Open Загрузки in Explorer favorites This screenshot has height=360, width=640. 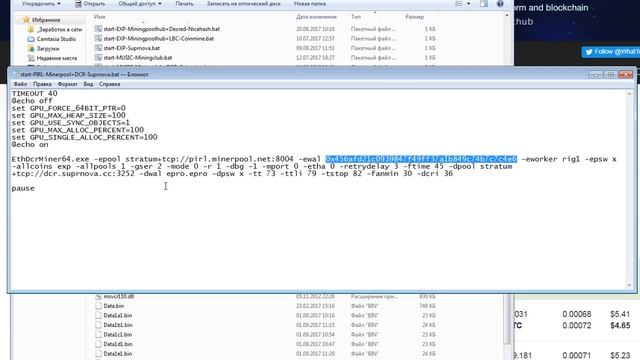pos(43,48)
